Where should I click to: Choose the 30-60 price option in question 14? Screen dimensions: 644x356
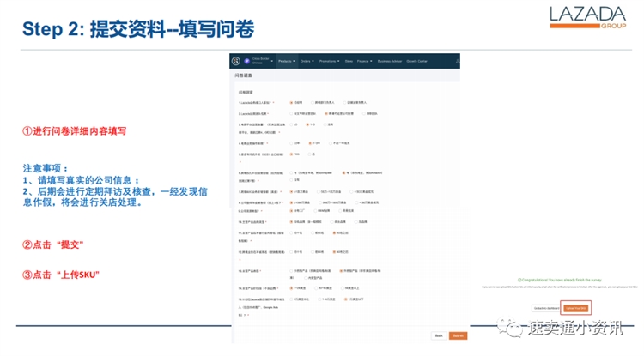point(316,288)
